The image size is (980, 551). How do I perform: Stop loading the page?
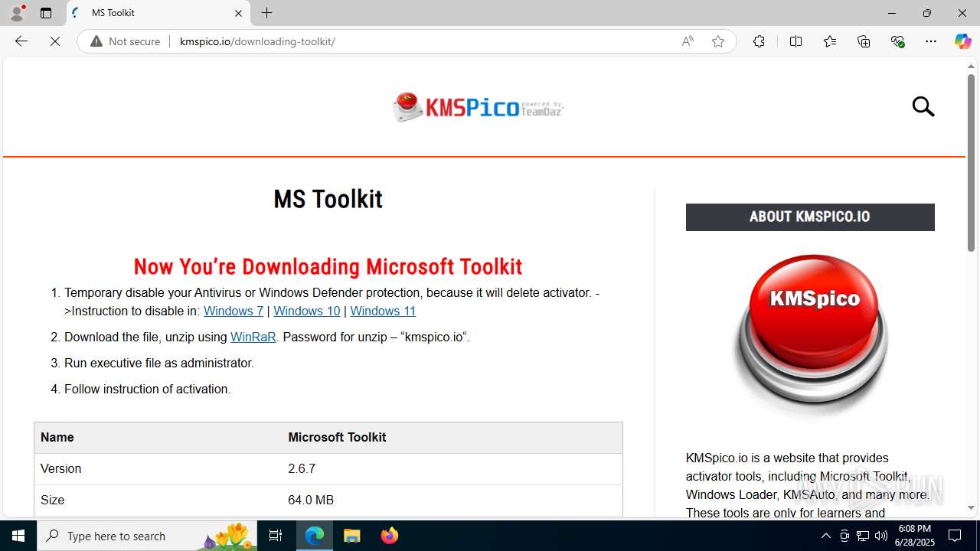pyautogui.click(x=55, y=41)
